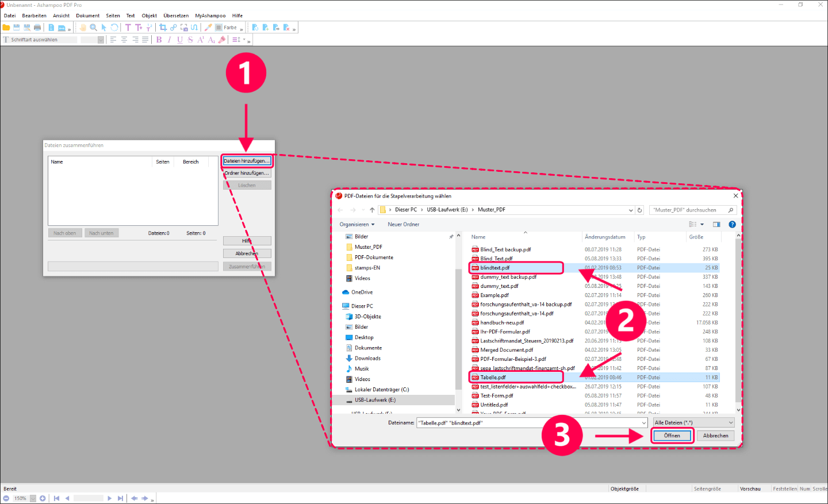Toggle strikethrough formatting S
This screenshot has width=828, height=504.
coord(190,40)
